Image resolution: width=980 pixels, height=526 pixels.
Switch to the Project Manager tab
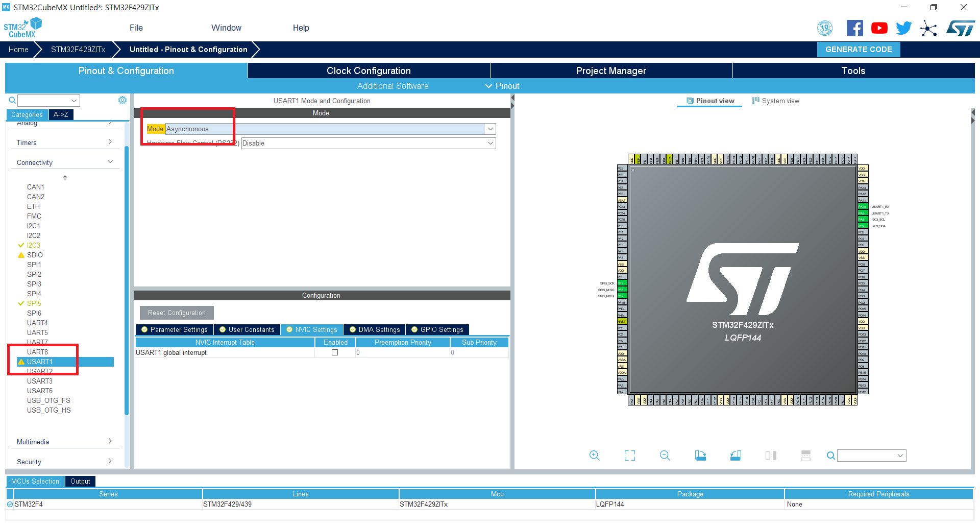click(x=611, y=70)
